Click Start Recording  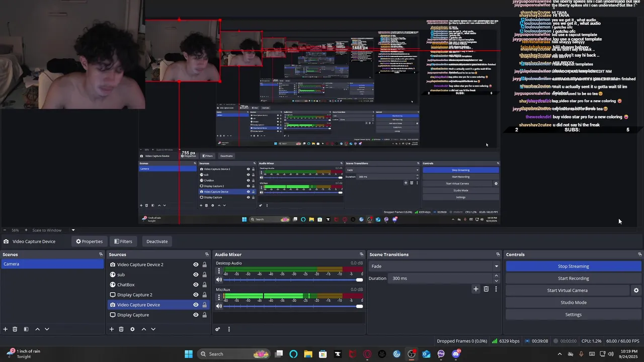[x=574, y=279]
